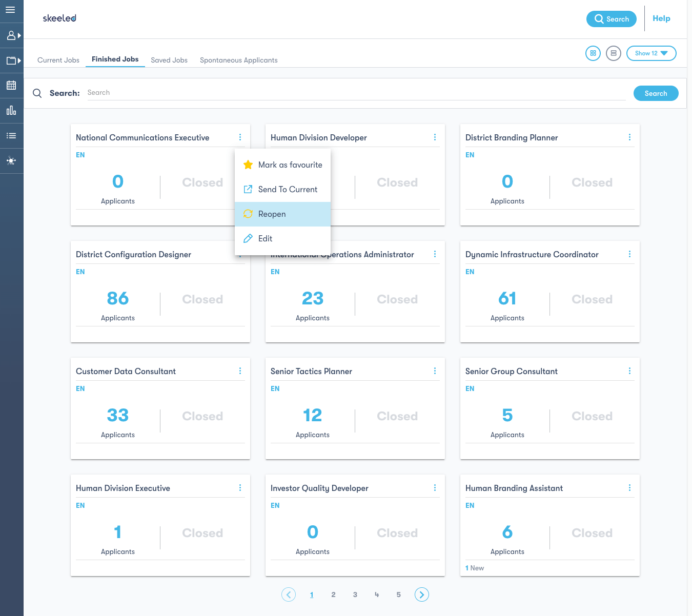The height and width of the screenshot is (616, 692).
Task: Switch to list row view
Action: [614, 53]
